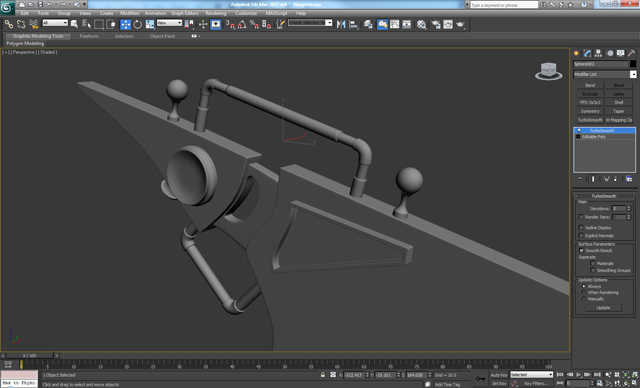Open the Graph Editors menu
This screenshot has height=388, width=640.
point(184,13)
